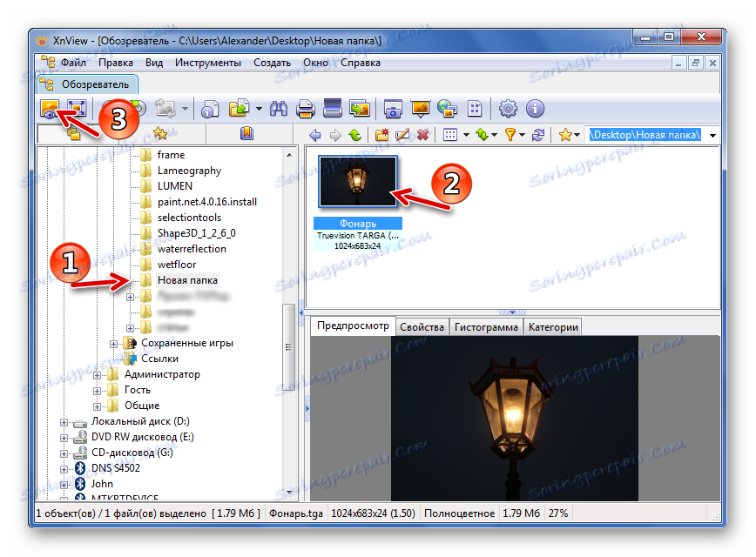Click the web page creation globe icon
Image resolution: width=756 pixels, height=557 pixels.
pyautogui.click(x=448, y=109)
